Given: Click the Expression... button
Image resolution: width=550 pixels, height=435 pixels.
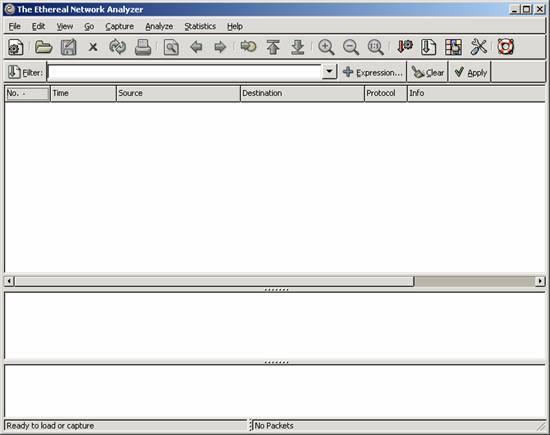Looking at the screenshot, I should tap(373, 72).
